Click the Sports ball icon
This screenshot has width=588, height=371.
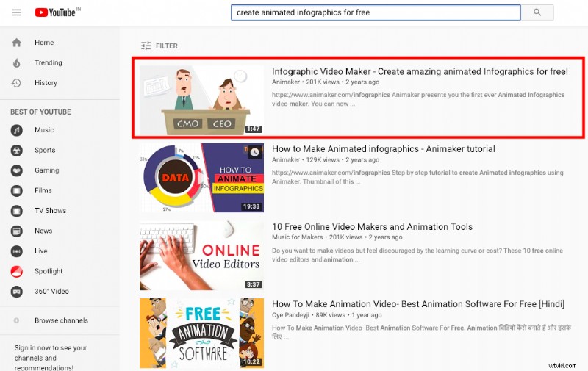click(x=16, y=151)
